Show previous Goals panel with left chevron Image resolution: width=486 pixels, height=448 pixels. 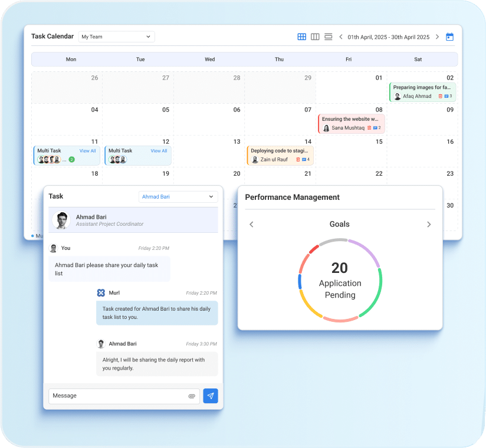(x=251, y=225)
